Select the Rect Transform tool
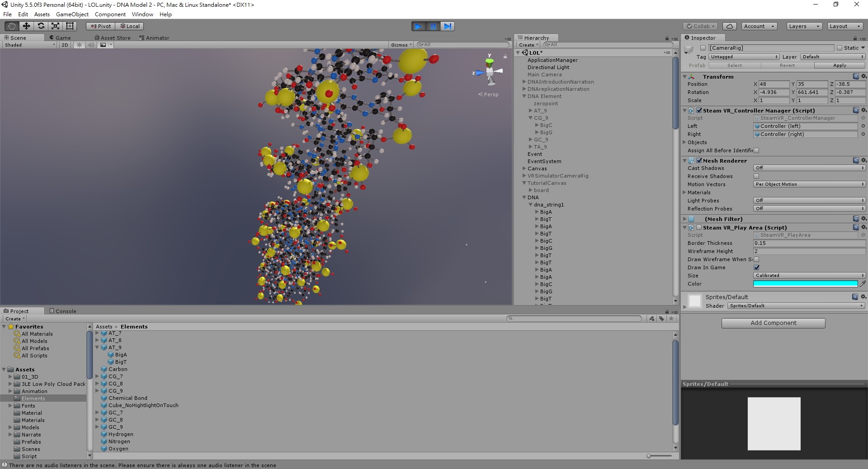Image resolution: width=868 pixels, height=469 pixels. 70,26
